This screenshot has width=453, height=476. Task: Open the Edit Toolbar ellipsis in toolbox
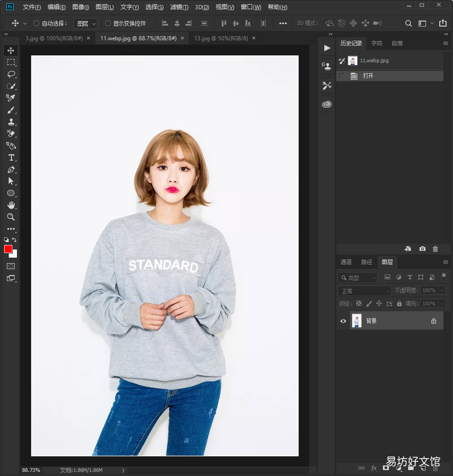[11, 229]
